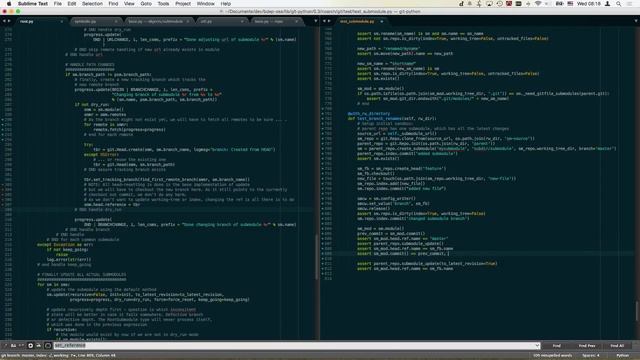Image resolution: width=640 pixels, height=360 pixels.
Task: Open the Find menu
Action: 113,4
